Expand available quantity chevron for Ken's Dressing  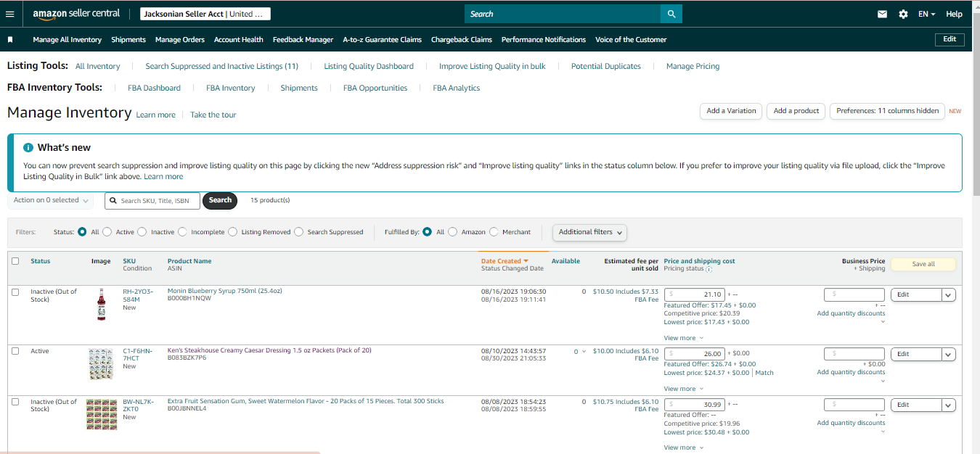pos(584,352)
